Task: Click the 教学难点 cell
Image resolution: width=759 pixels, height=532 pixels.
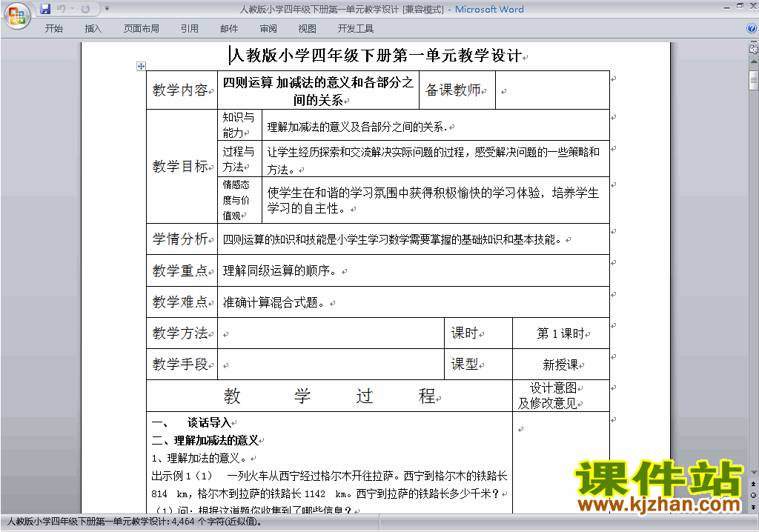Action: tap(182, 302)
